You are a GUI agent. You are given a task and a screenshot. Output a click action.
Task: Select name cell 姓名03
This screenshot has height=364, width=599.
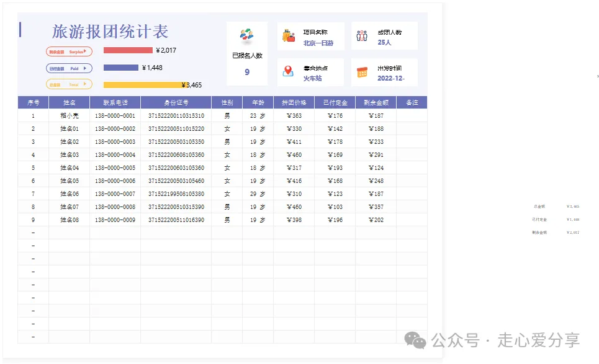point(69,154)
